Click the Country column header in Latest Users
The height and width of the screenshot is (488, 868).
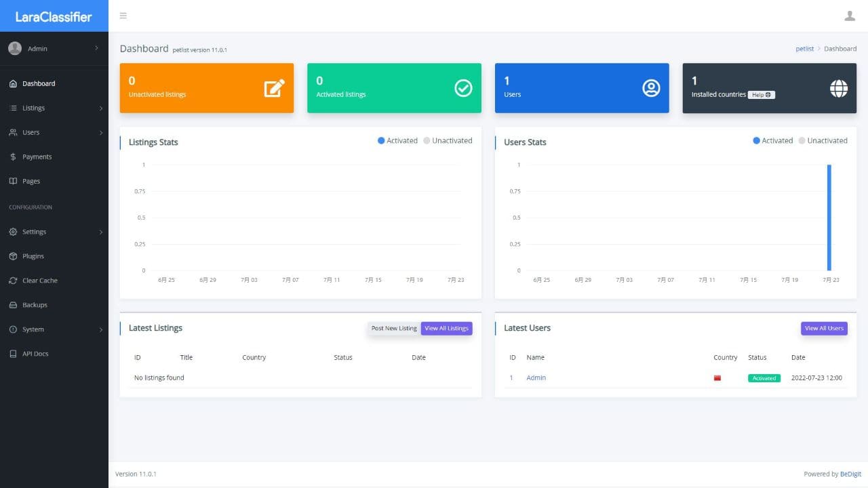tap(725, 357)
